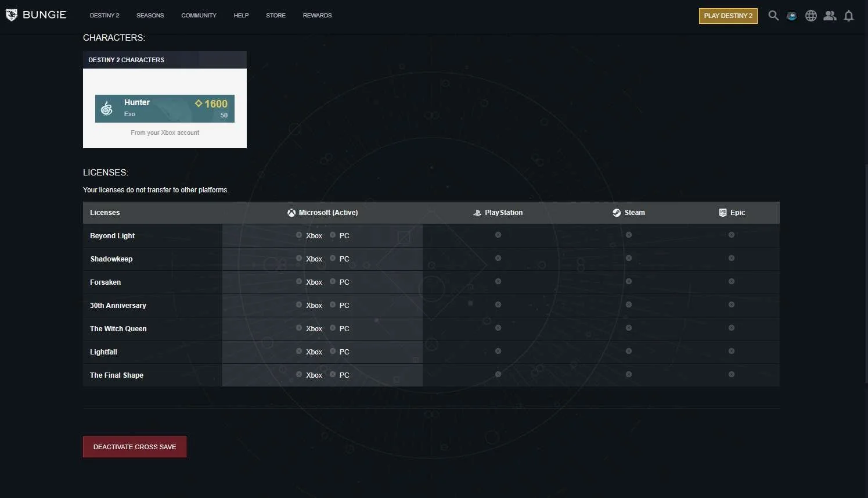Open the Seasons menu
Screen dimensions: 868x498
(x=150, y=16)
